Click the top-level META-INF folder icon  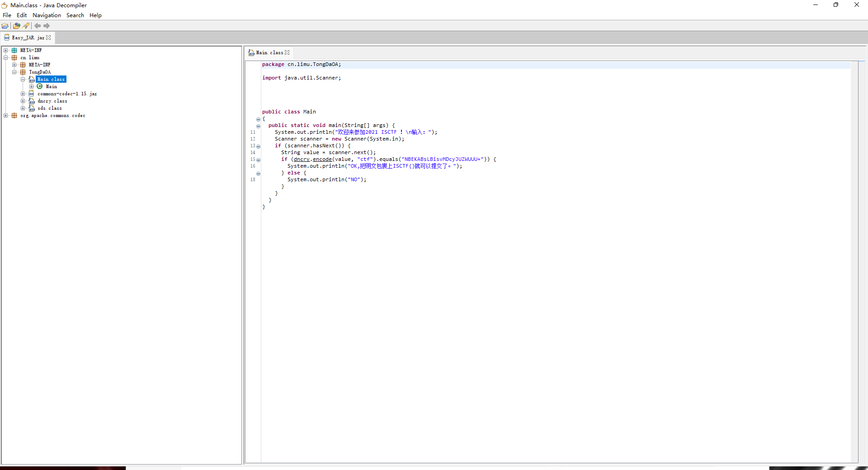(14, 50)
